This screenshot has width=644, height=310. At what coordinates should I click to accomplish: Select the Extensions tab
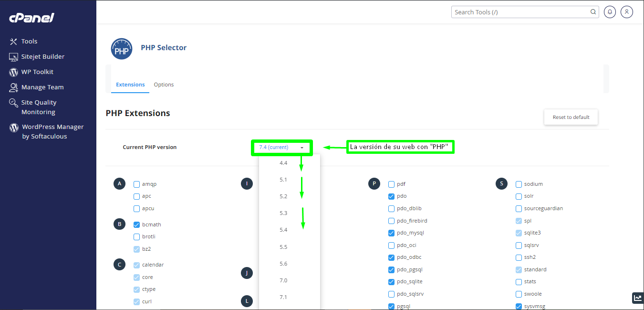(x=130, y=84)
